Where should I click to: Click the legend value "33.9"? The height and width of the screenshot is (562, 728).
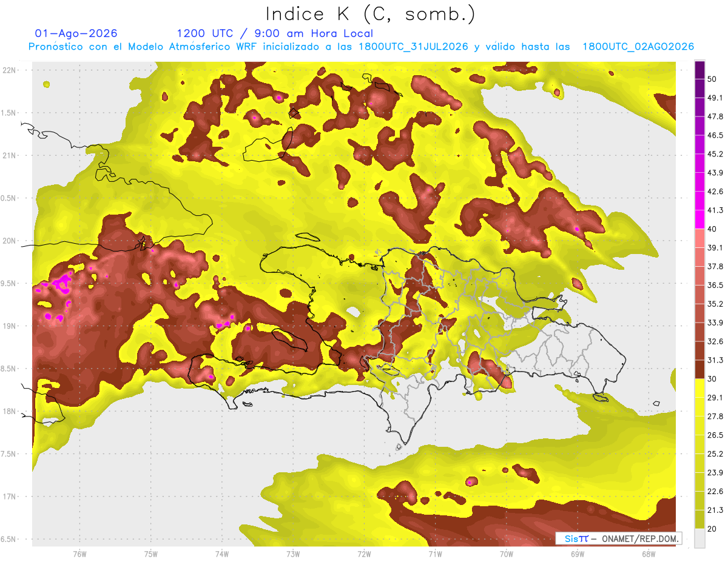coord(715,323)
